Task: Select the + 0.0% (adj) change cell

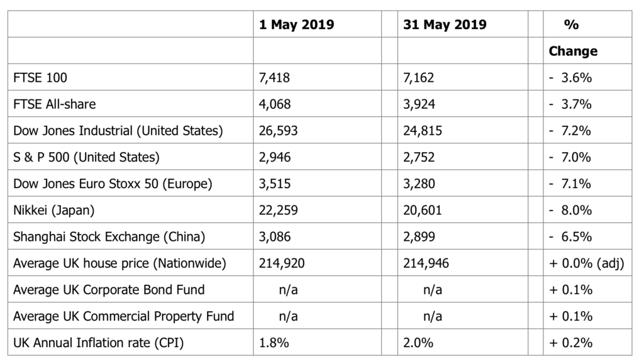Action: pos(587,263)
